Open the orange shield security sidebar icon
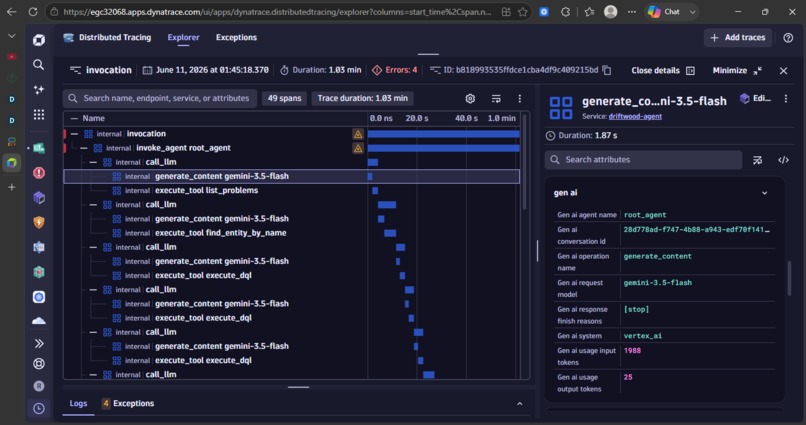The width and height of the screenshot is (806, 425). 39,222
